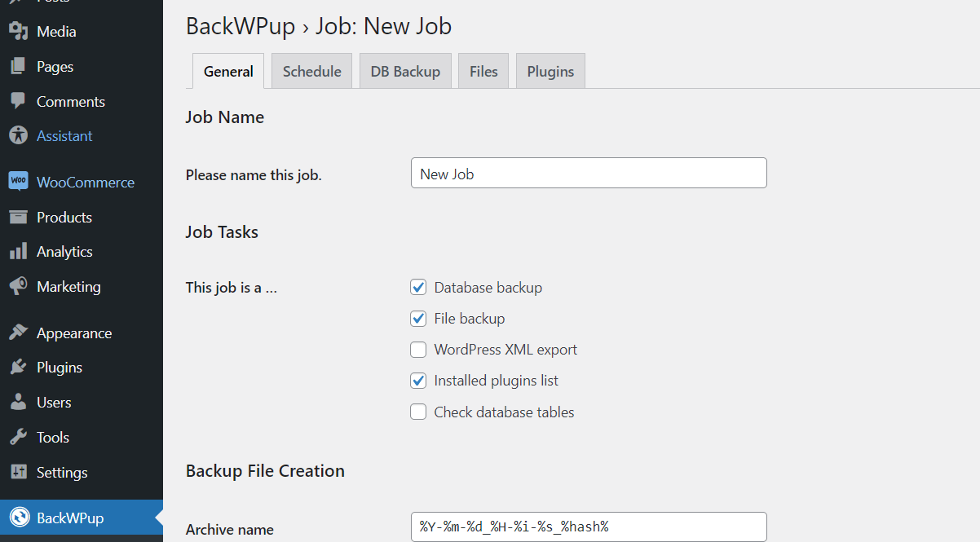The height and width of the screenshot is (542, 980).
Task: Click the 'BackWPup › Job: New Job' page title
Action: (319, 26)
